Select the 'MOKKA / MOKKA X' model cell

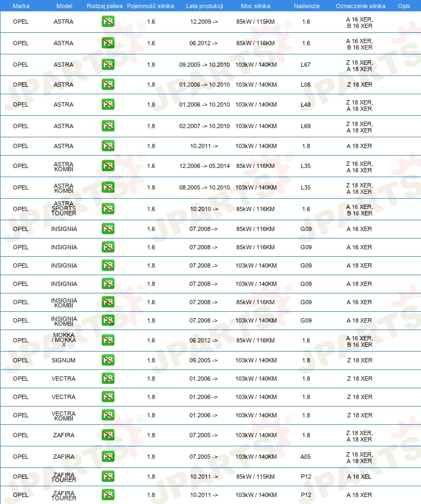64,340
